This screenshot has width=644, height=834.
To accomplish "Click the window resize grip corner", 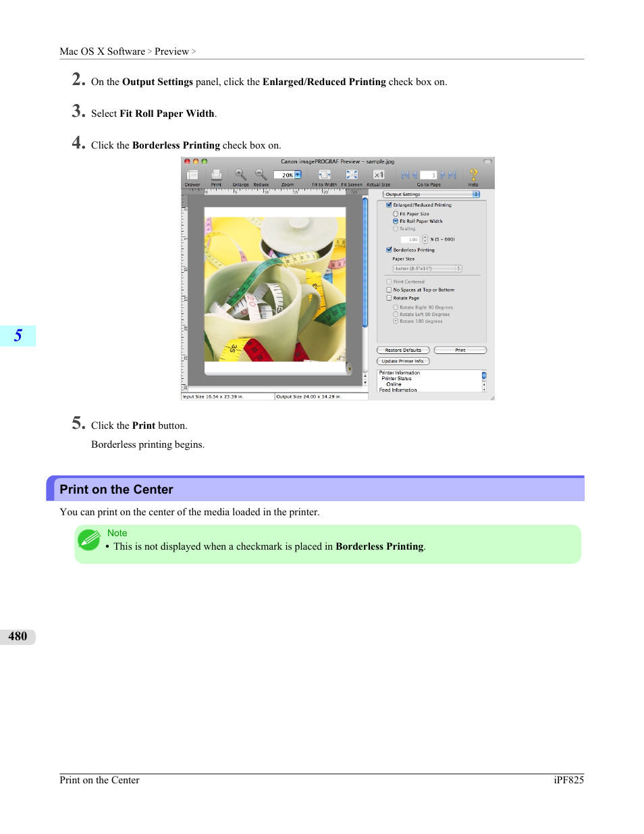I will pyautogui.click(x=492, y=398).
